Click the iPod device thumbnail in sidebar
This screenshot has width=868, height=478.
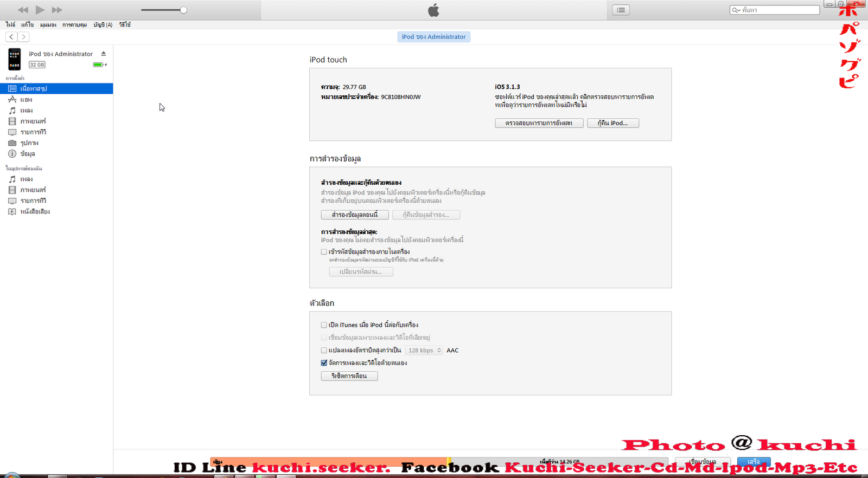pos(15,59)
